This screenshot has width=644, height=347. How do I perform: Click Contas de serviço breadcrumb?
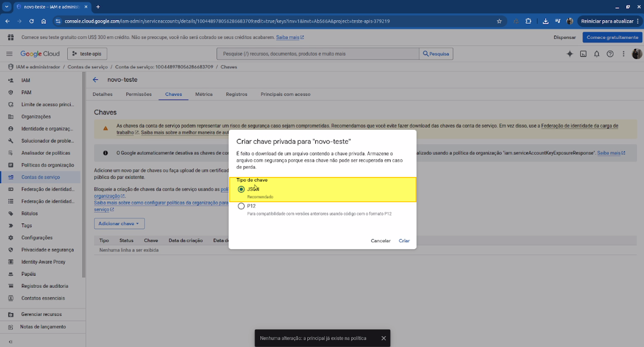click(87, 67)
